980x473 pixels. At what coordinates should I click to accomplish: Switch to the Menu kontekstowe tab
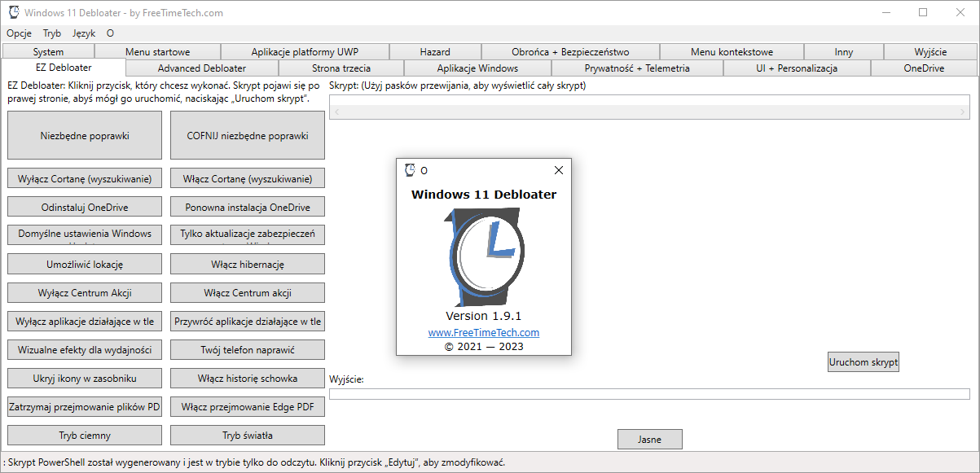tap(732, 52)
